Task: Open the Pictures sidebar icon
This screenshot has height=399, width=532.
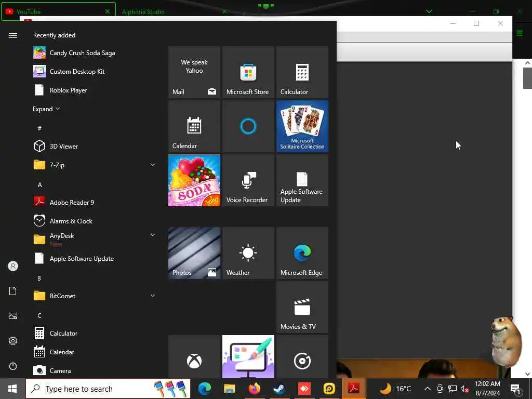Action: 13,316
